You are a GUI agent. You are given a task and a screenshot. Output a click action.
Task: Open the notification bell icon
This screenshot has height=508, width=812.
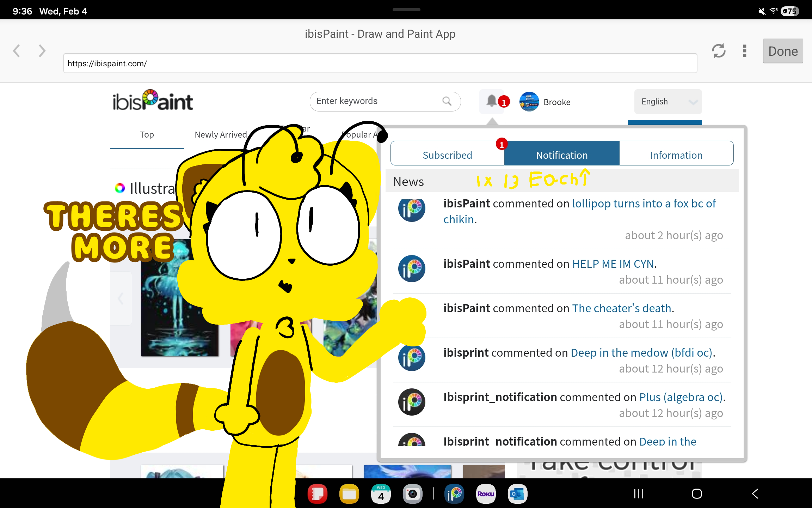[492, 101]
